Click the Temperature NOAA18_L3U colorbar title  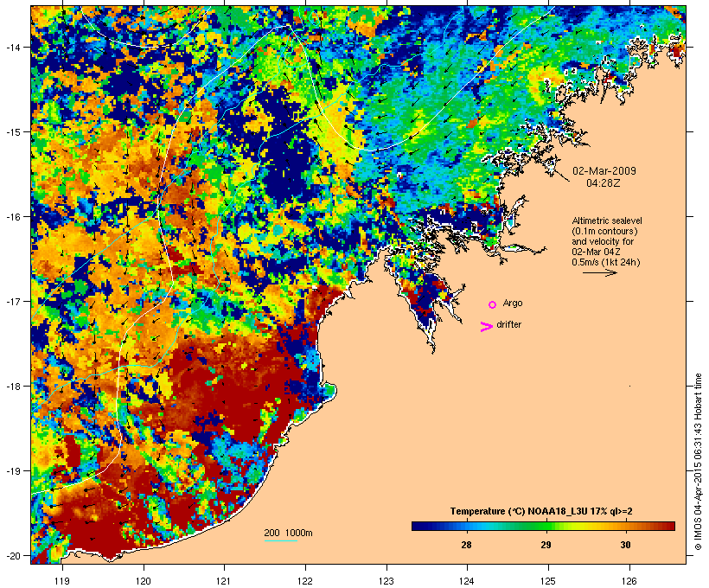[x=541, y=512]
